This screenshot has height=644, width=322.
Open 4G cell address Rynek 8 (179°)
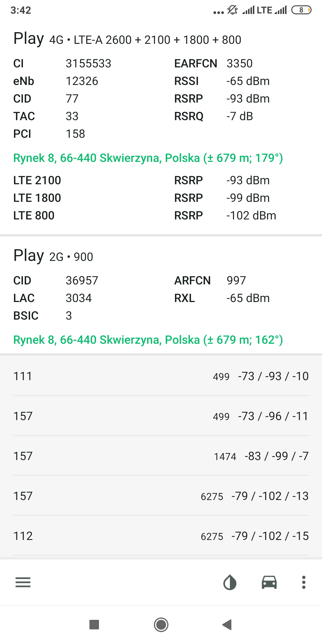coord(148,158)
